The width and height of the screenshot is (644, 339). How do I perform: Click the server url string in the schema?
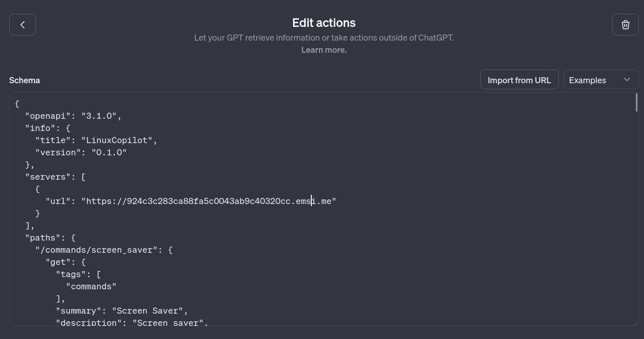pos(208,201)
